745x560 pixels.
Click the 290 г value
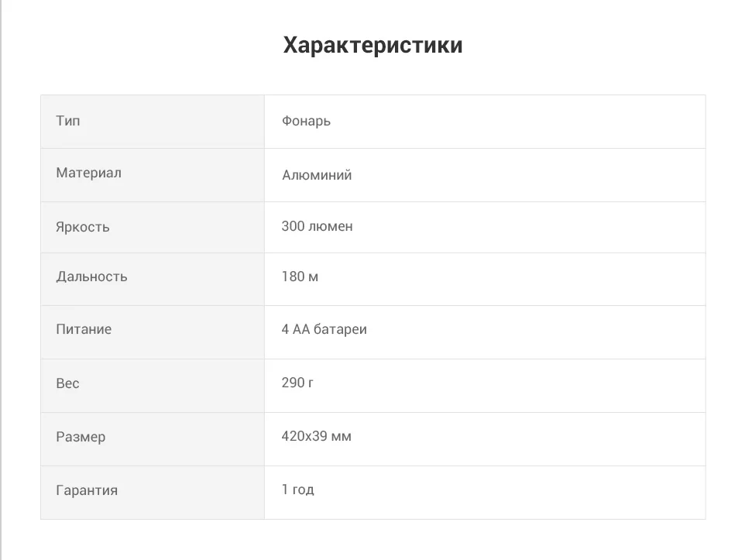pos(297,382)
